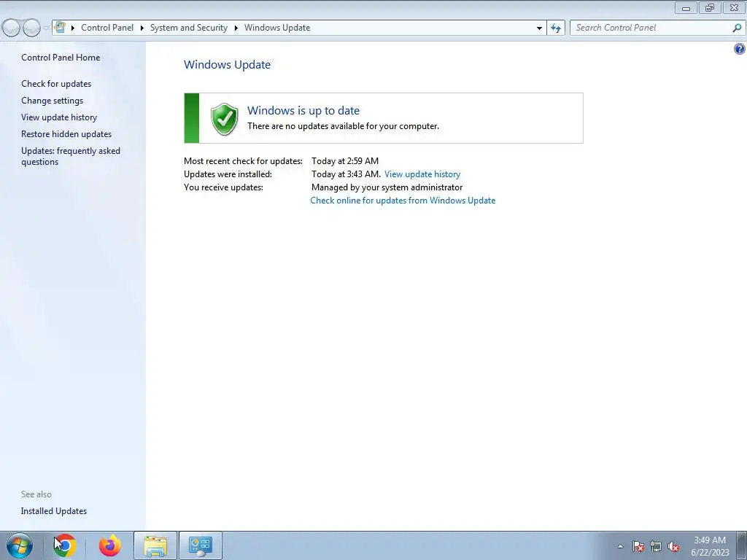The width and height of the screenshot is (747, 560).
Task: Expand the arrow before Control Panel breadcrumb
Action: click(73, 28)
